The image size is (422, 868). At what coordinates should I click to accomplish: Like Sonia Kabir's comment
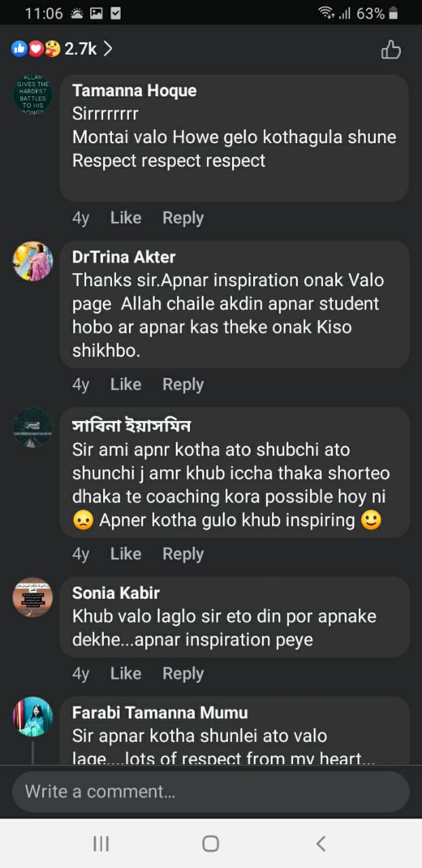126,673
